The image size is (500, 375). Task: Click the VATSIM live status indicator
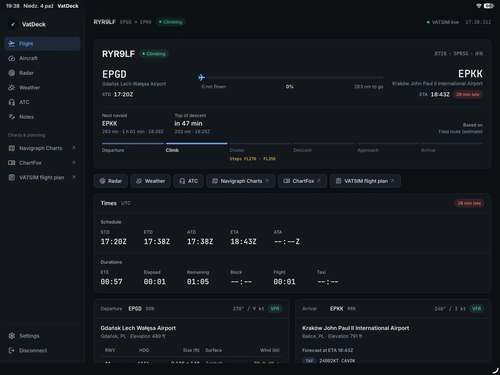pos(443,22)
